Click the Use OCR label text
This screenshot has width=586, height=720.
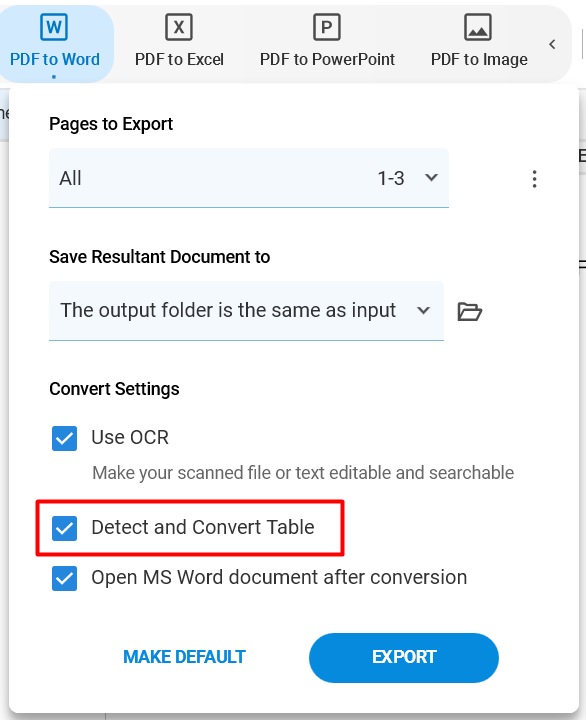[130, 437]
